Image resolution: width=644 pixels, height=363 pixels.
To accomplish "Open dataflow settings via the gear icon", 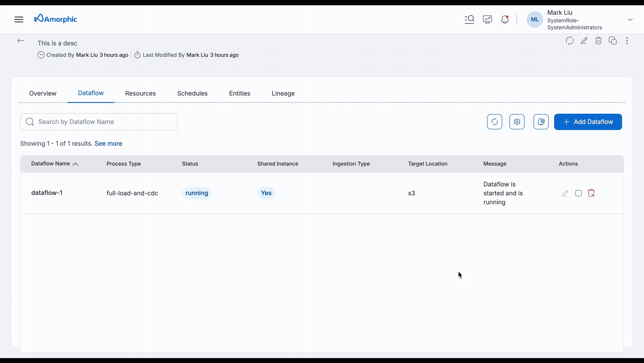I will pyautogui.click(x=517, y=122).
